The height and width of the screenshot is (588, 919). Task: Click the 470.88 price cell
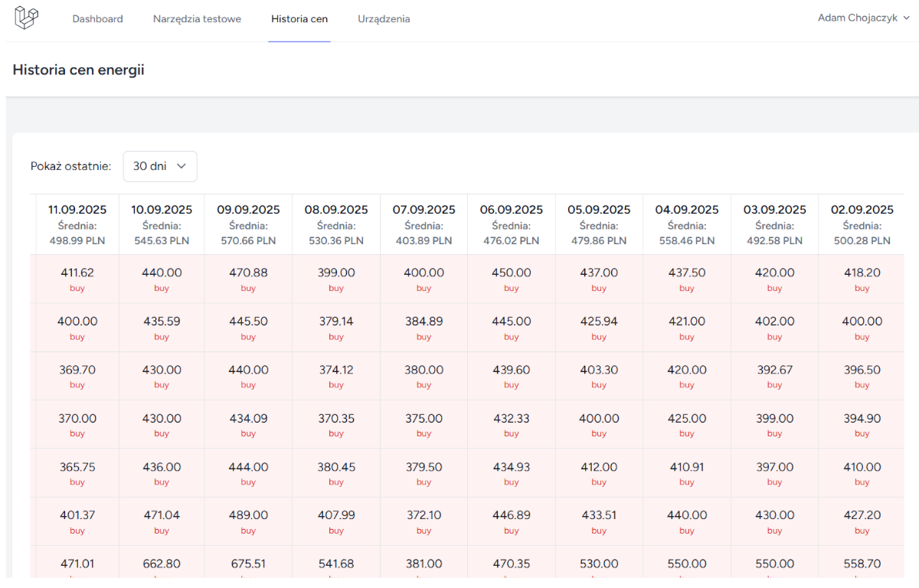pyautogui.click(x=248, y=279)
